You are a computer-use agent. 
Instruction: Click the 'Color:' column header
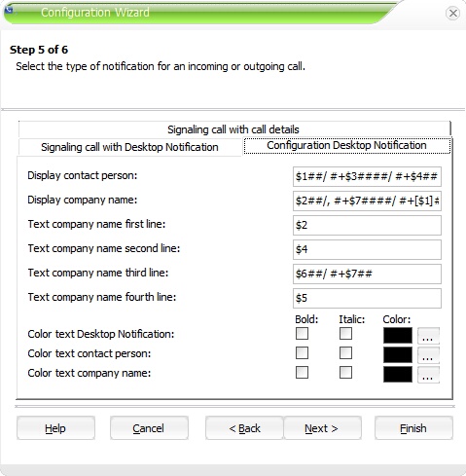click(x=397, y=319)
